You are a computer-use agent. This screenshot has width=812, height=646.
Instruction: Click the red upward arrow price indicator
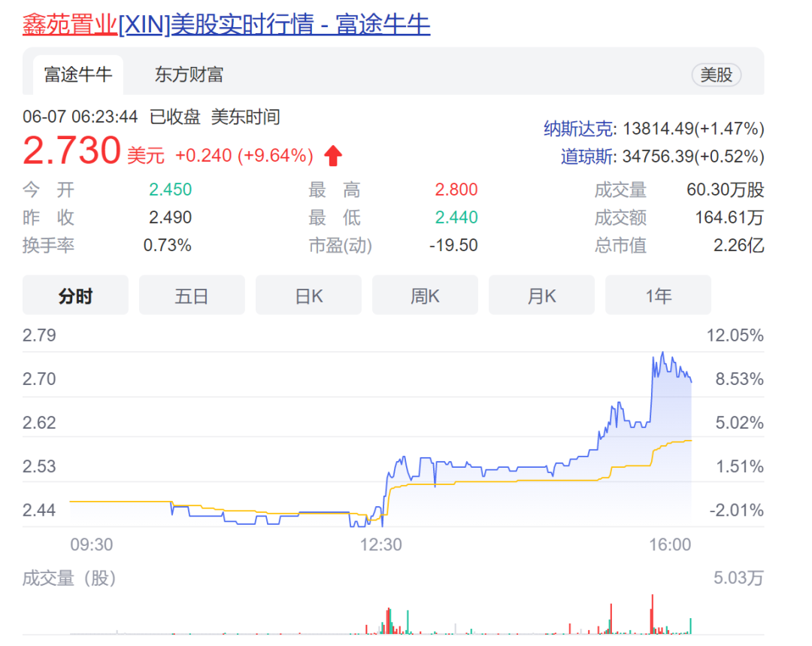click(x=332, y=154)
